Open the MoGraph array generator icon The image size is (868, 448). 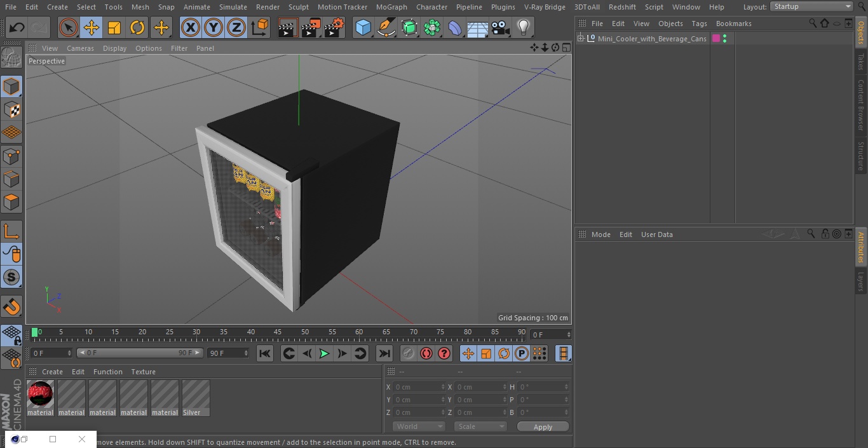click(x=432, y=27)
